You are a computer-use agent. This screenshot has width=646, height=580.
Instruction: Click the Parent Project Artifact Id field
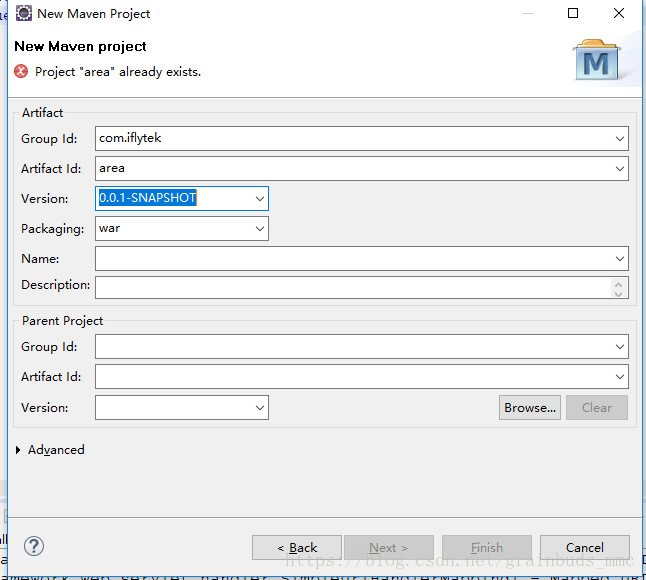tap(362, 377)
